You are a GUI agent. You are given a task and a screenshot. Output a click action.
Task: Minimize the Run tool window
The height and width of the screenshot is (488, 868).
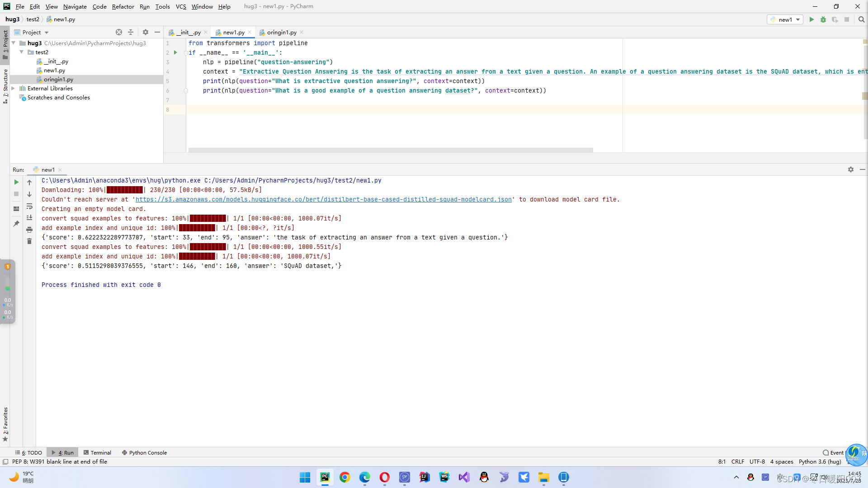coord(863,169)
